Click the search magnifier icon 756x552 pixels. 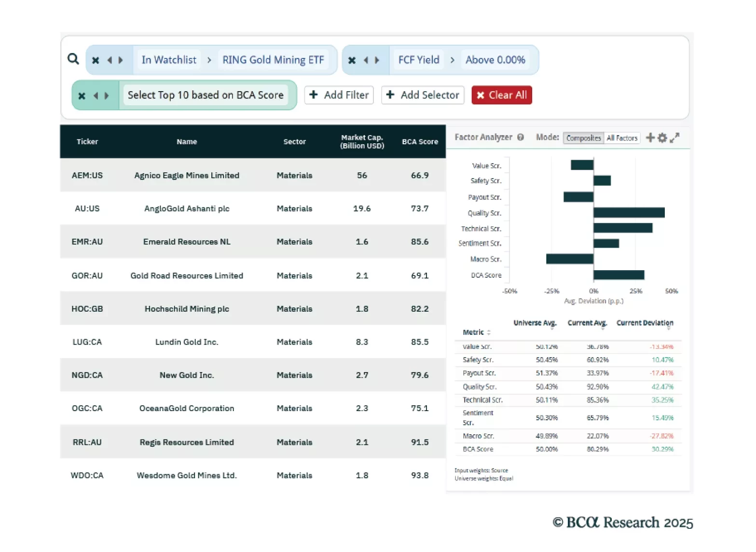pos(73,59)
